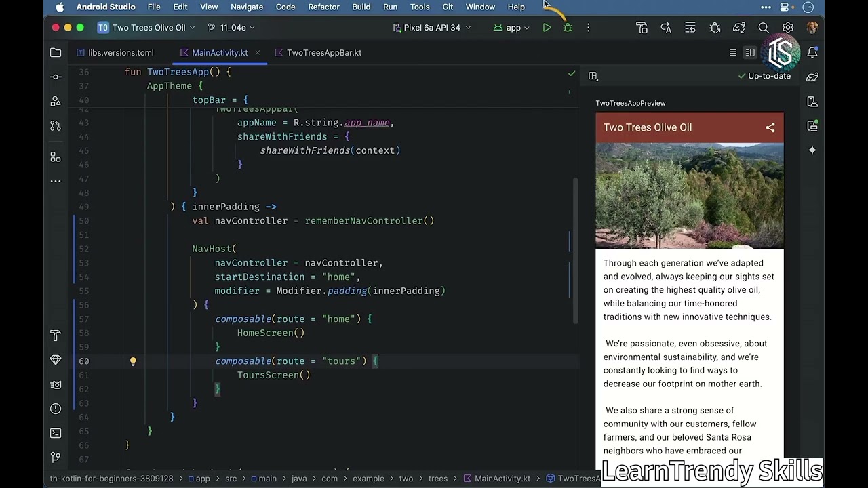The height and width of the screenshot is (488, 868).
Task: Show more tool windows ellipsis
Action: (56, 181)
